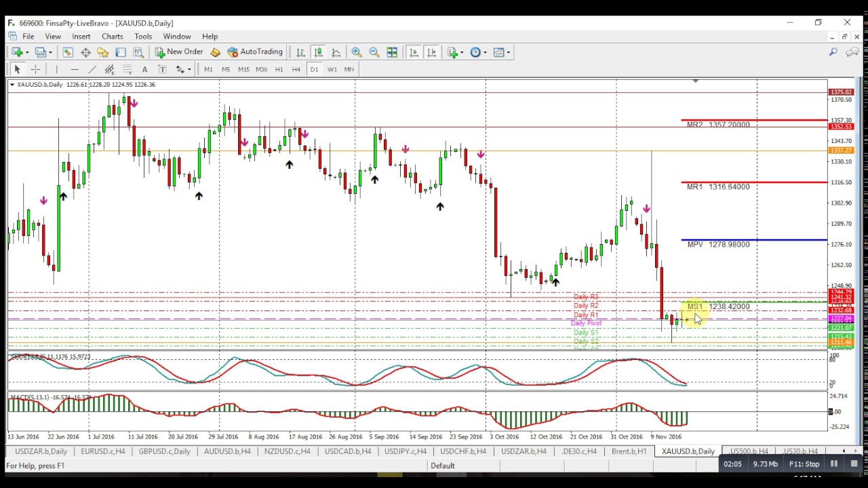
Task: Open the Navigator favorites folder icon
Action: (103, 52)
